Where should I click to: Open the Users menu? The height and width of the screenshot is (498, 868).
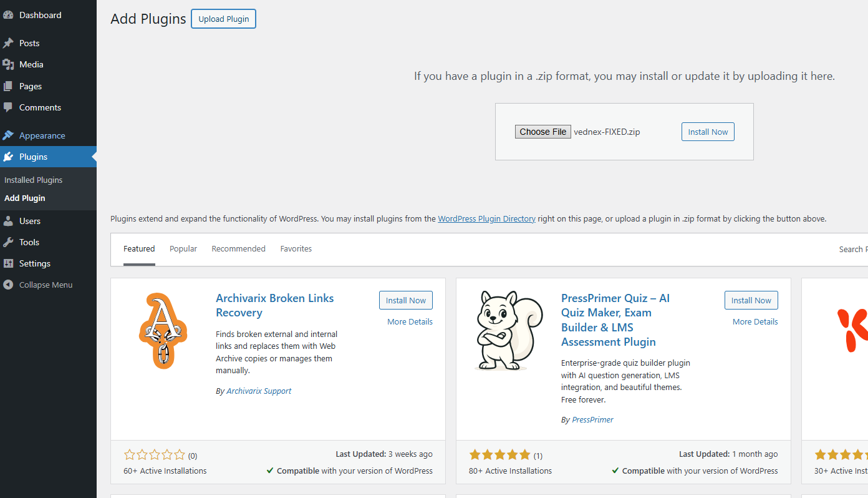[x=48, y=221]
